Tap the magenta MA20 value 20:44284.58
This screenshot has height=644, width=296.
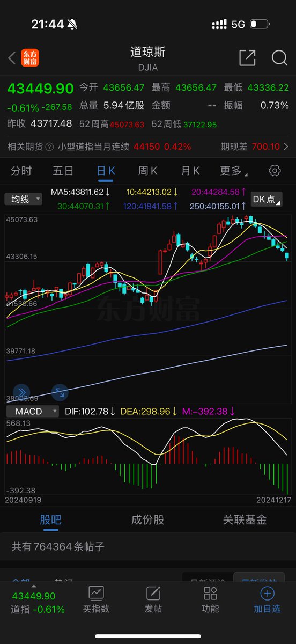tap(220, 192)
